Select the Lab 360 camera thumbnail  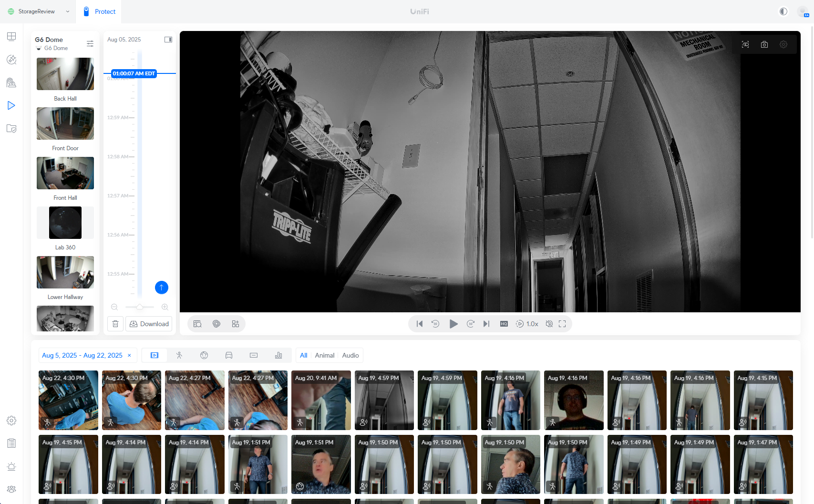[x=65, y=223]
